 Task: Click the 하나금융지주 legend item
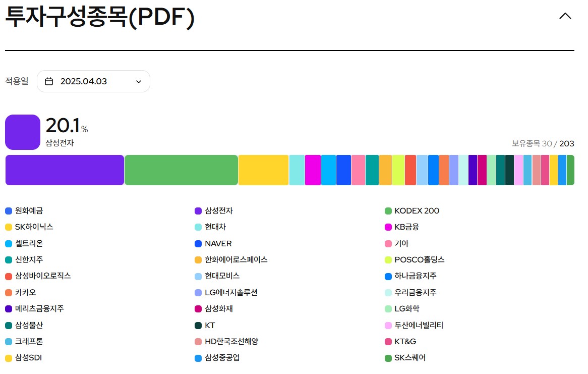point(411,276)
